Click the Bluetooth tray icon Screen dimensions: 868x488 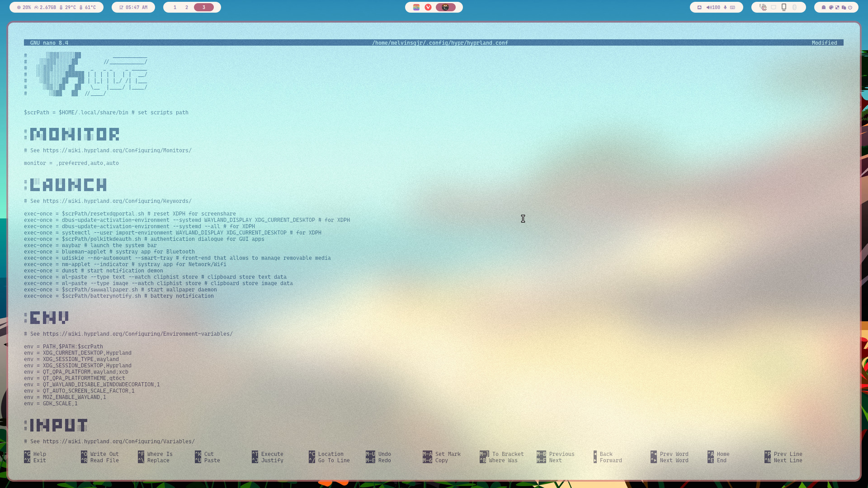(x=794, y=7)
